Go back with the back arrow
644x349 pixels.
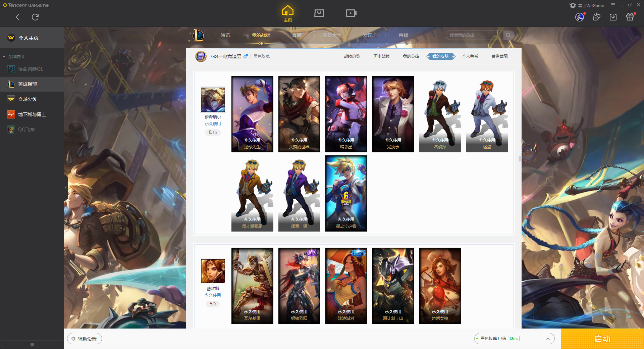pos(18,17)
